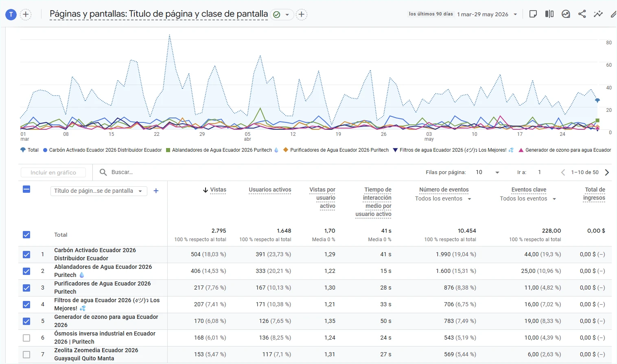Click the Carbón Activado Ecuador 2026 row title
Viewport: 617px width, 364px height.
click(x=95, y=254)
